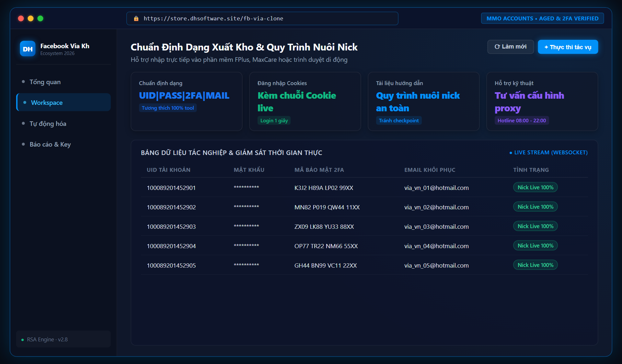Click the red close window dot
Image resolution: width=622 pixels, height=364 pixels.
tap(21, 18)
